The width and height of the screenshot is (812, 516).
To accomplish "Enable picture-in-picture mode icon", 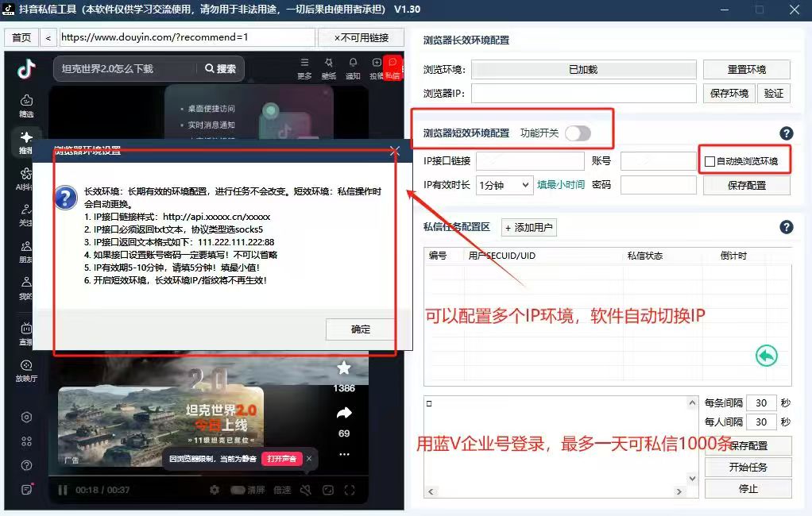I will click(x=328, y=490).
